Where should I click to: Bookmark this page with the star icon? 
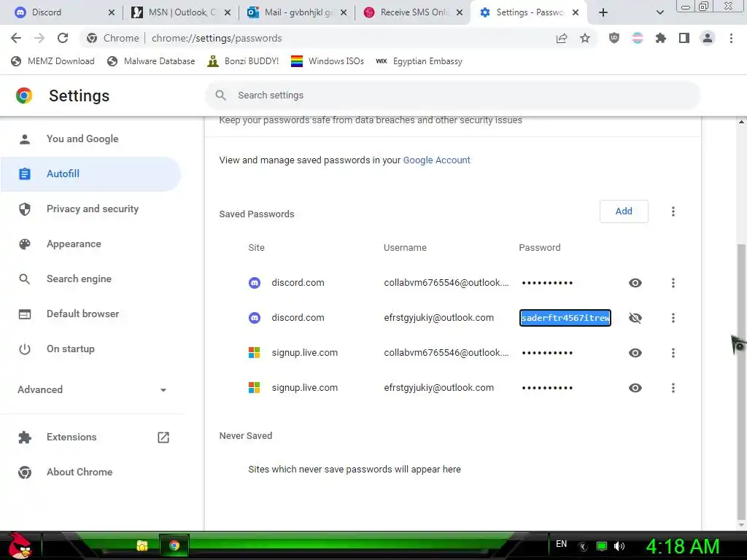click(x=585, y=39)
